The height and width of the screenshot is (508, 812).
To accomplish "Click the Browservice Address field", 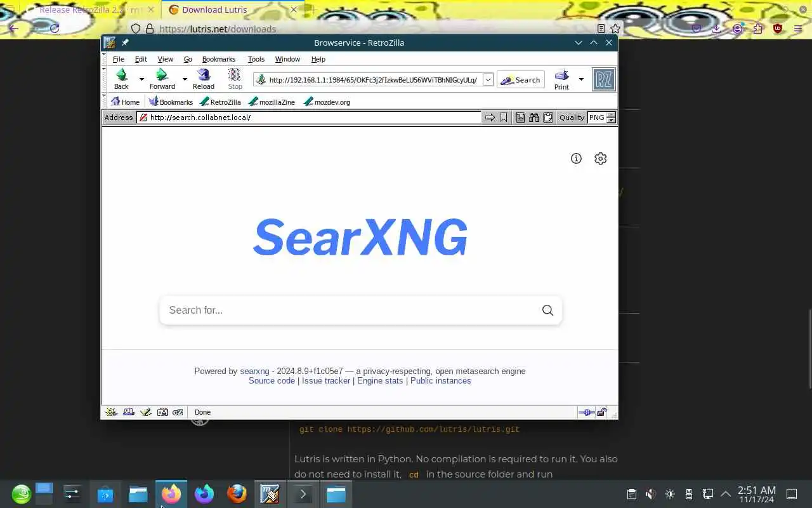I will tap(309, 117).
